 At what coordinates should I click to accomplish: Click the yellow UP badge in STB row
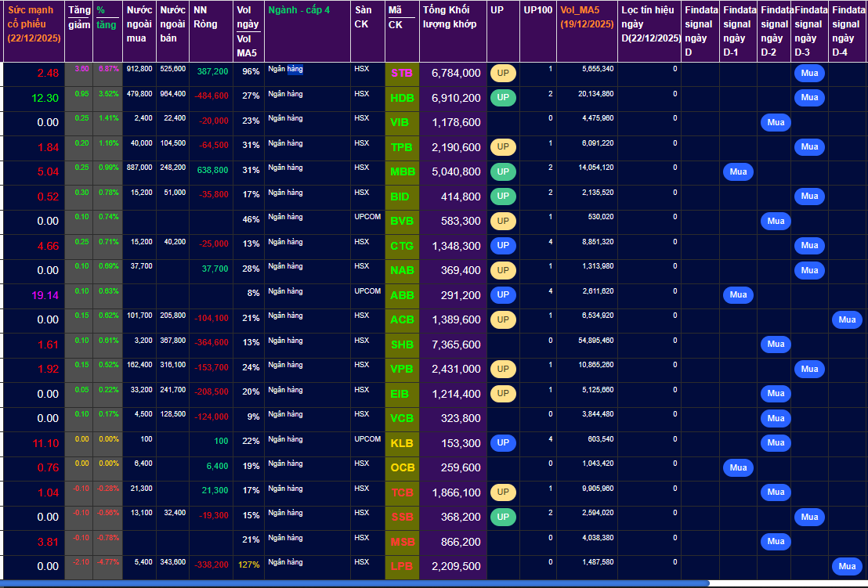tap(503, 73)
